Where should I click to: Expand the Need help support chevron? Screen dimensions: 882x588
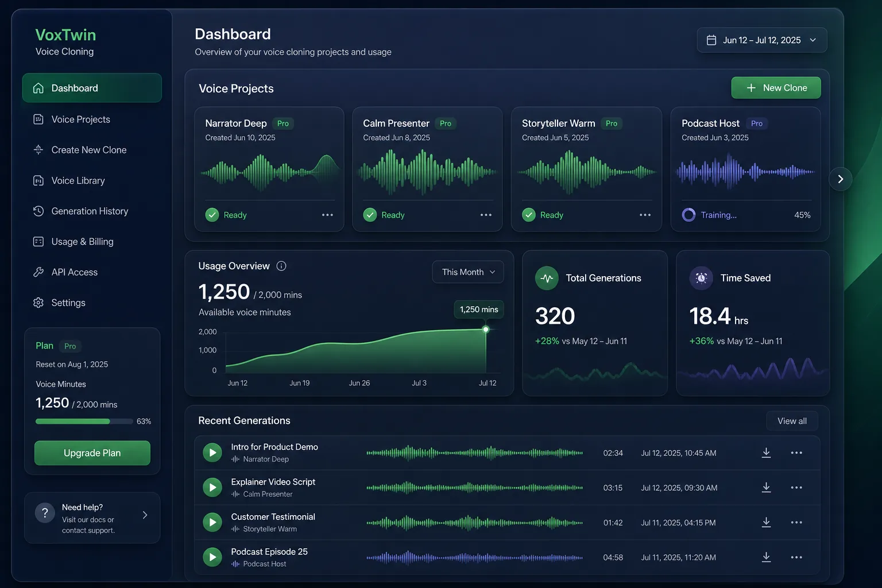(145, 515)
